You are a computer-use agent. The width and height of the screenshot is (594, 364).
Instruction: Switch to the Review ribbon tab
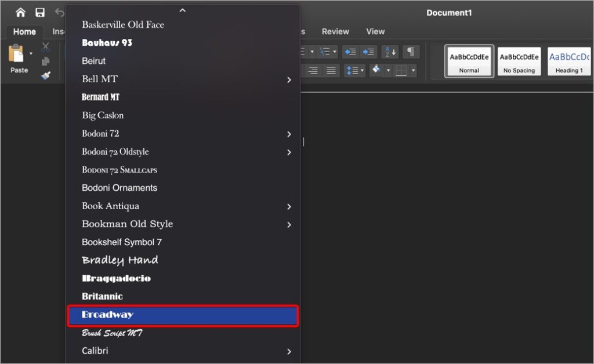pos(335,32)
